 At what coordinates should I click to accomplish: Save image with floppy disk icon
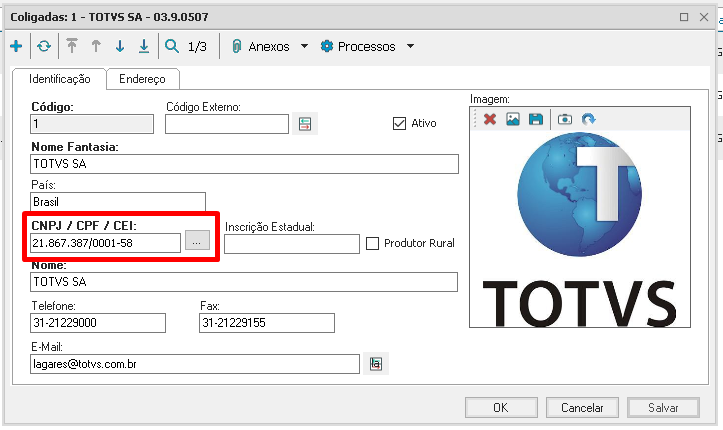coord(536,119)
